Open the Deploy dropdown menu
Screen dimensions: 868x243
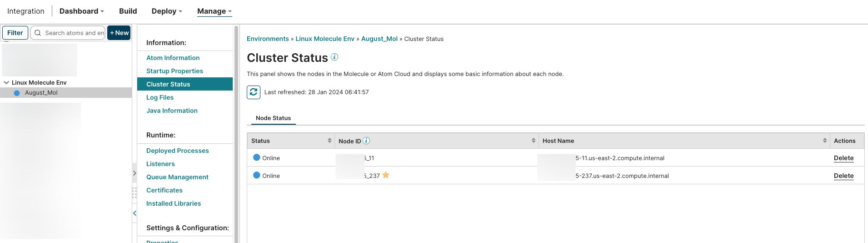(x=166, y=11)
